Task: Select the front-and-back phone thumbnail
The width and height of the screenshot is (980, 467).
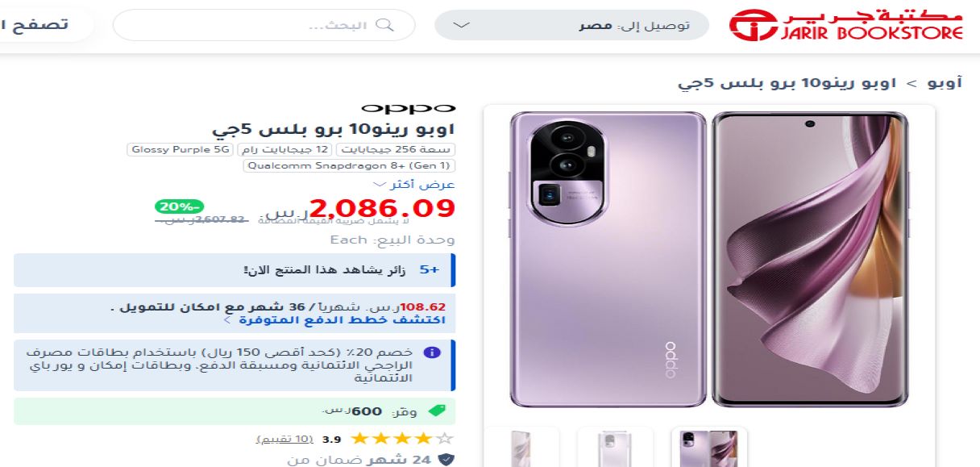Action: [709, 447]
